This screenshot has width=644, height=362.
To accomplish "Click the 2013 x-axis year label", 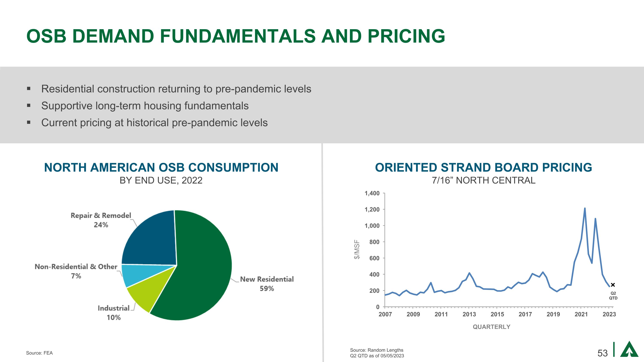I will (469, 314).
